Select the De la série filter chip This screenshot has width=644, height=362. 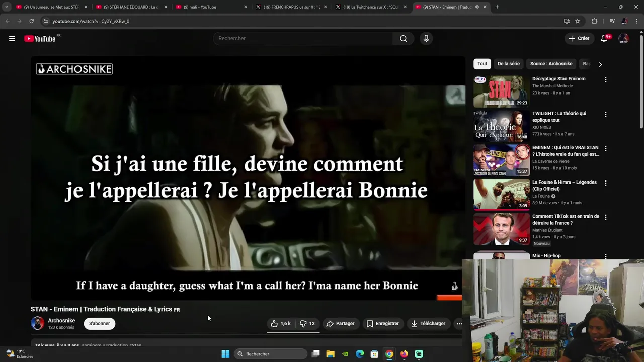pyautogui.click(x=508, y=64)
